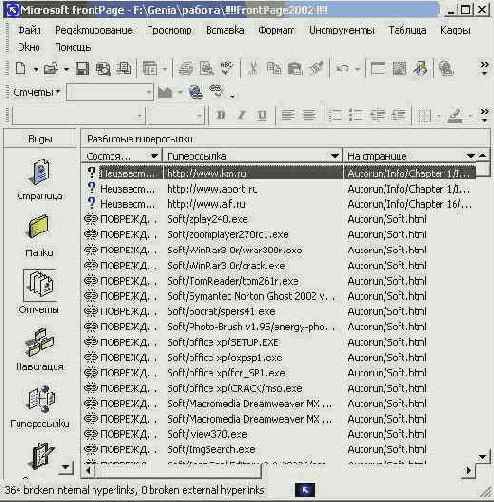This screenshot has width=494, height=502.
Task: Select the Soft/office xp/SETUP.EXE row
Action: coord(279,342)
